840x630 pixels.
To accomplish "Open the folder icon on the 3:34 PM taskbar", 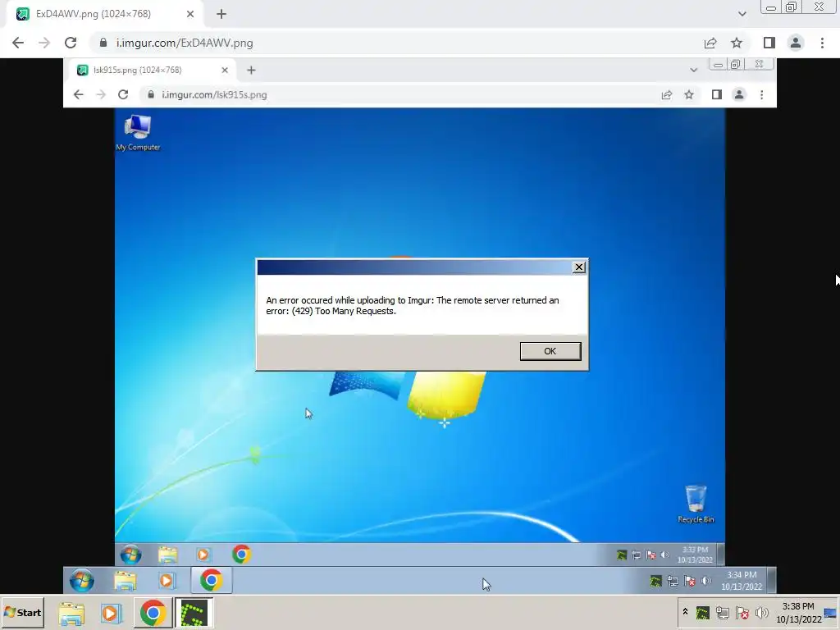I will 126,581.
